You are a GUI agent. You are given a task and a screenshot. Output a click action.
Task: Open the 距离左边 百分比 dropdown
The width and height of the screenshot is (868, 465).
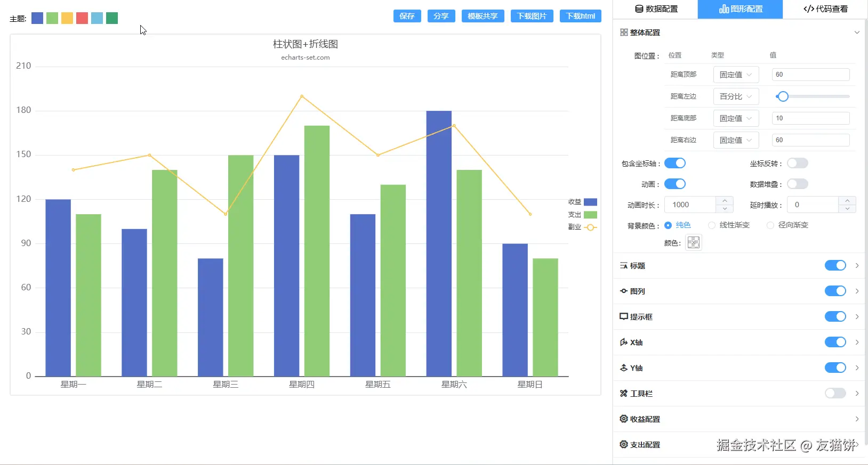tap(736, 96)
